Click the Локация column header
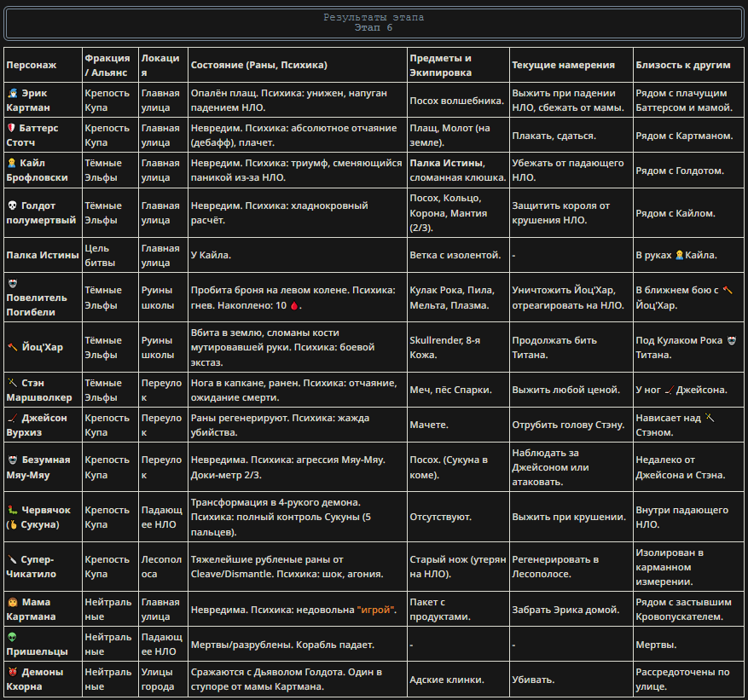 click(x=163, y=65)
